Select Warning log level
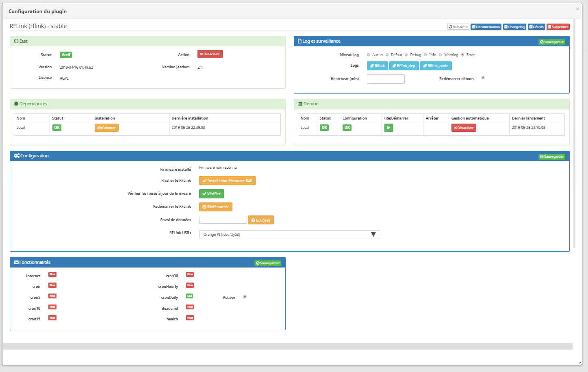The width and height of the screenshot is (588, 372). [440, 55]
